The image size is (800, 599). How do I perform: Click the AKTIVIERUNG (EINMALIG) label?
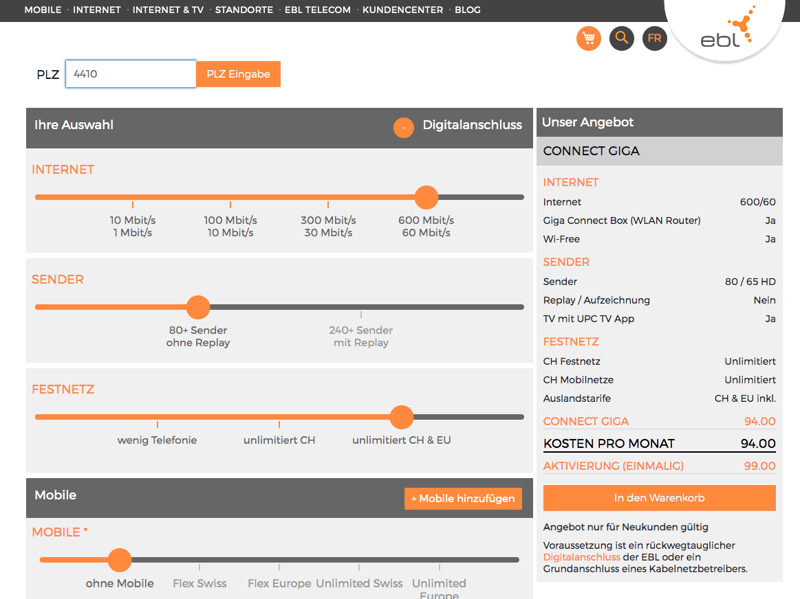click(x=613, y=466)
